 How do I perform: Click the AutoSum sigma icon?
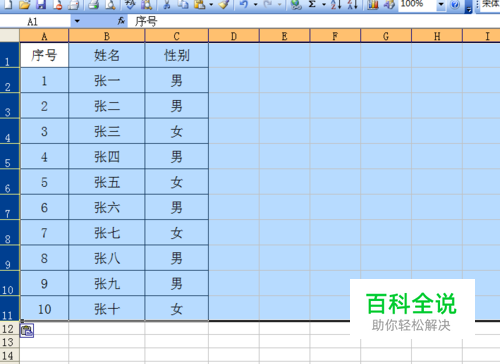[312, 4]
